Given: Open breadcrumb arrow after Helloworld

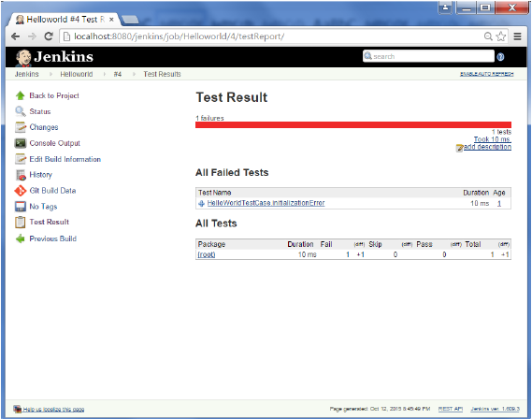Looking at the screenshot, I should 104,74.
